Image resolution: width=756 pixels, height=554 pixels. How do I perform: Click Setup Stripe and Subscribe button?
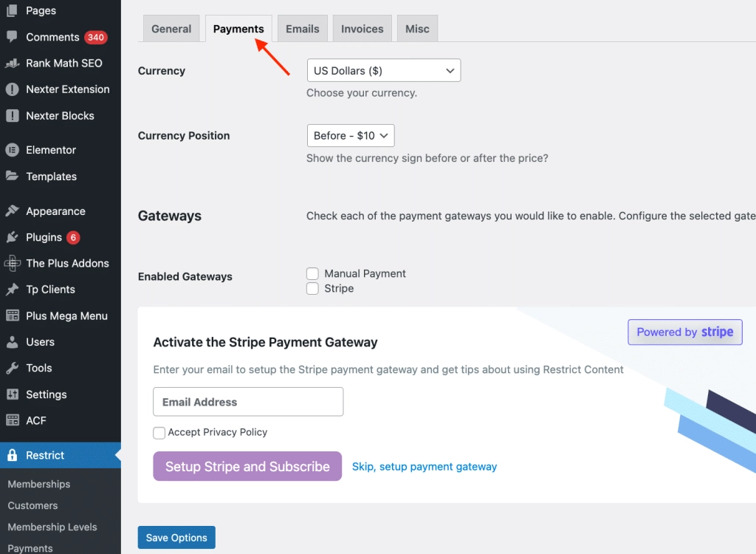[x=247, y=466]
